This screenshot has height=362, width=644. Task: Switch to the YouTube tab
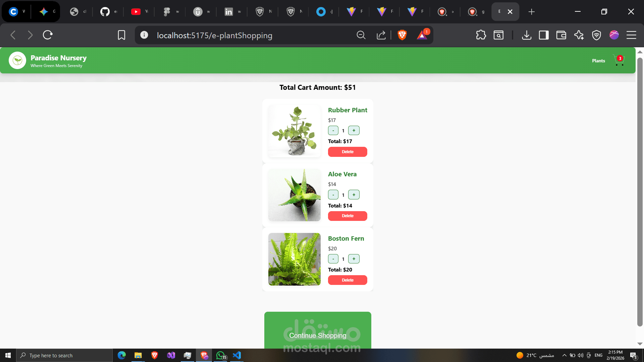coord(139,12)
